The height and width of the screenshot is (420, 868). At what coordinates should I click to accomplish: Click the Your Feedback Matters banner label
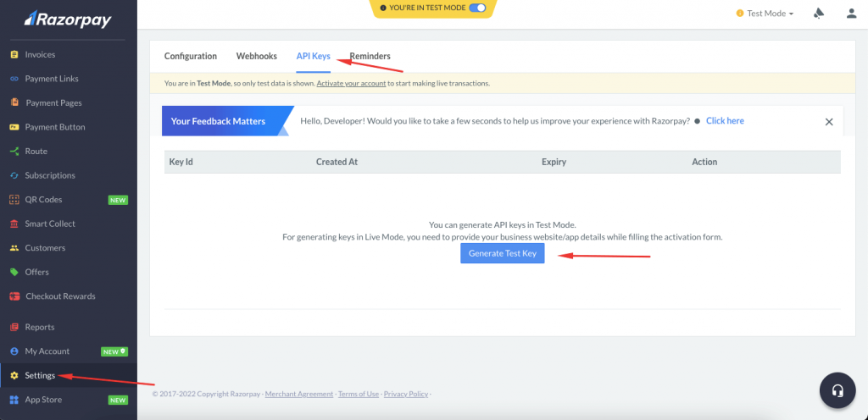[218, 121]
